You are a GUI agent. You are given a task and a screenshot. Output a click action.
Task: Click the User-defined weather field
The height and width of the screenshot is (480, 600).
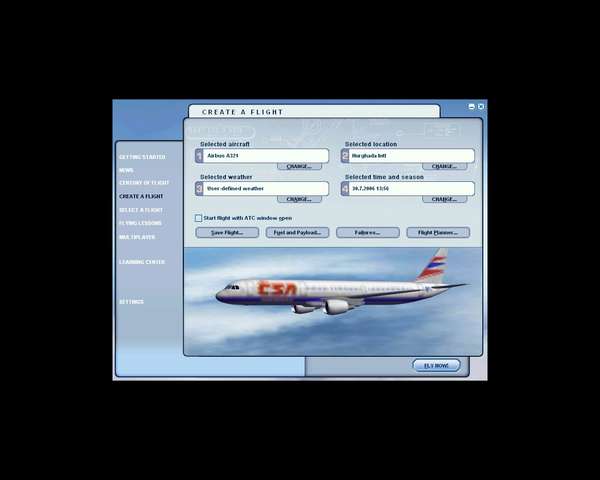click(266, 189)
